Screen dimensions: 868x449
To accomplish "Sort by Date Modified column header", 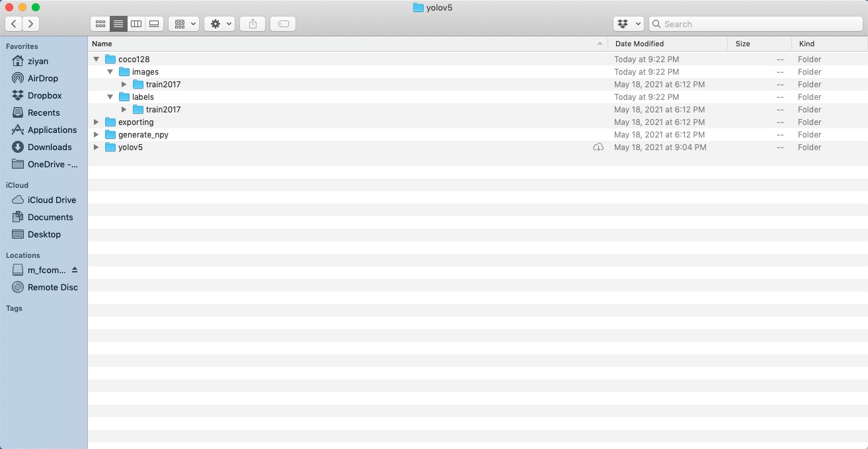I will (x=639, y=44).
